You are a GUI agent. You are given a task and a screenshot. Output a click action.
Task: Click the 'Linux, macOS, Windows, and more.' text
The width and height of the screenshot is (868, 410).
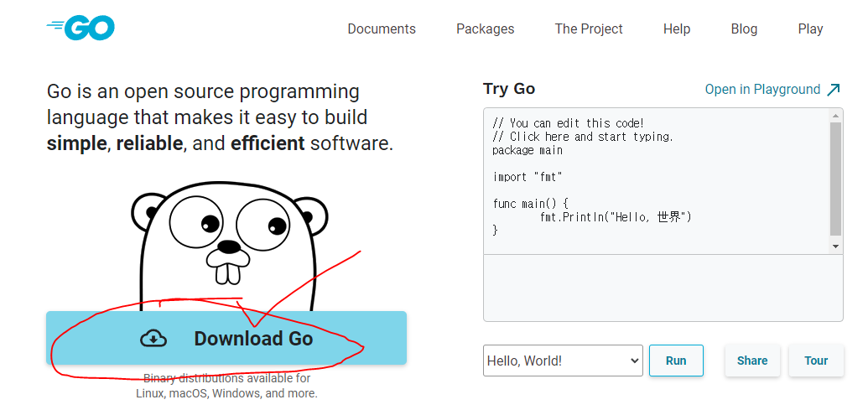click(227, 394)
